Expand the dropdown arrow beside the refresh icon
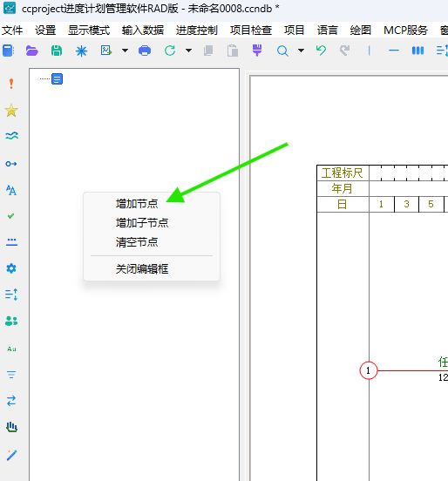448x481 pixels. point(189,51)
